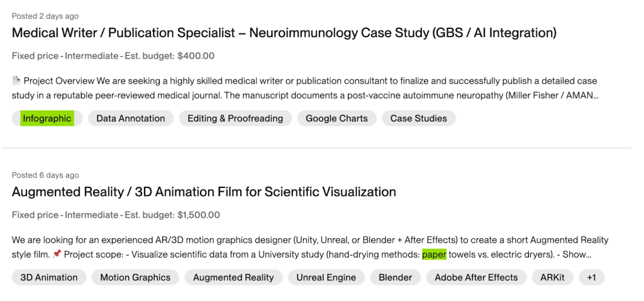Open the Augmented Reality / 3D Animation Film job

click(204, 192)
